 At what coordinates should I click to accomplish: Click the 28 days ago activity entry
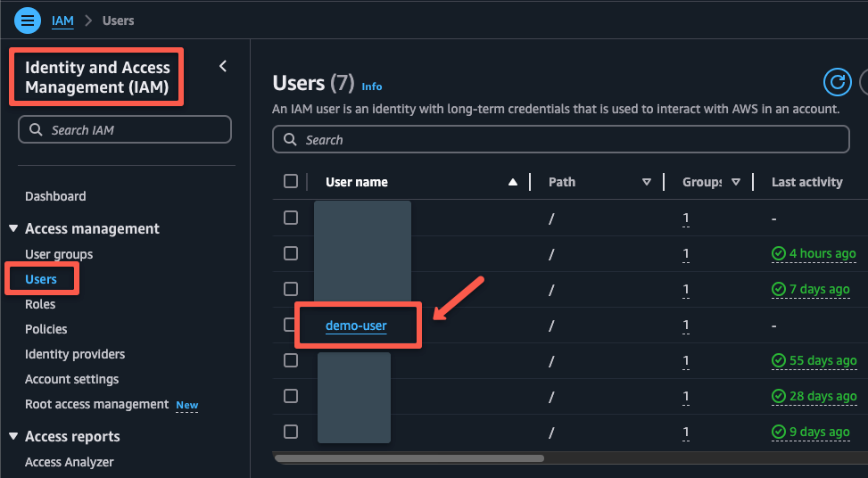click(x=814, y=396)
